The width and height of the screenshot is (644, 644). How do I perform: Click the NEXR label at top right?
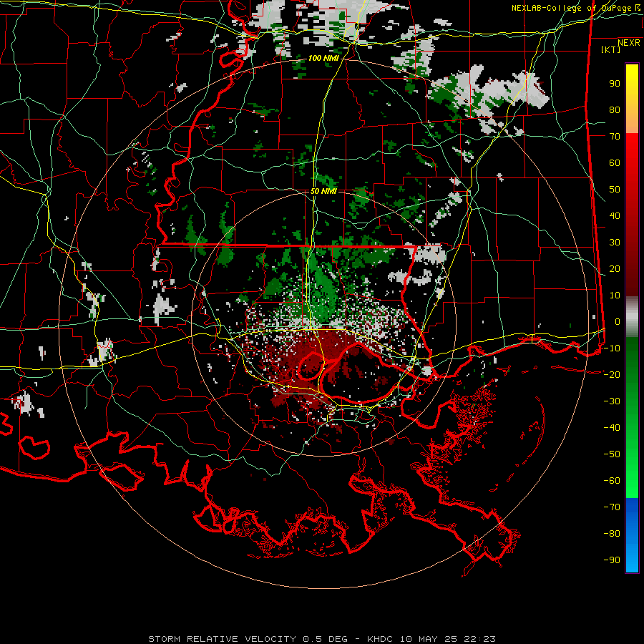coord(629,43)
